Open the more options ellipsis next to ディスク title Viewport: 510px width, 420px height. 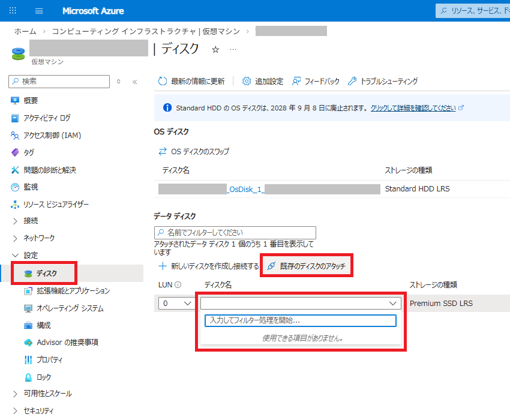[233, 49]
